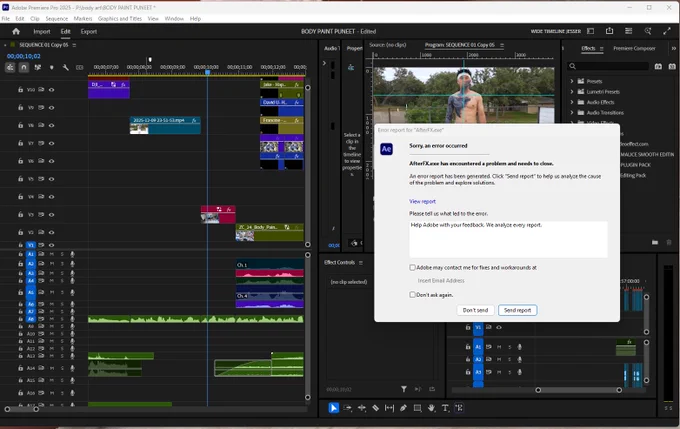Click the second timeline horizontal scrollbar

point(579,390)
